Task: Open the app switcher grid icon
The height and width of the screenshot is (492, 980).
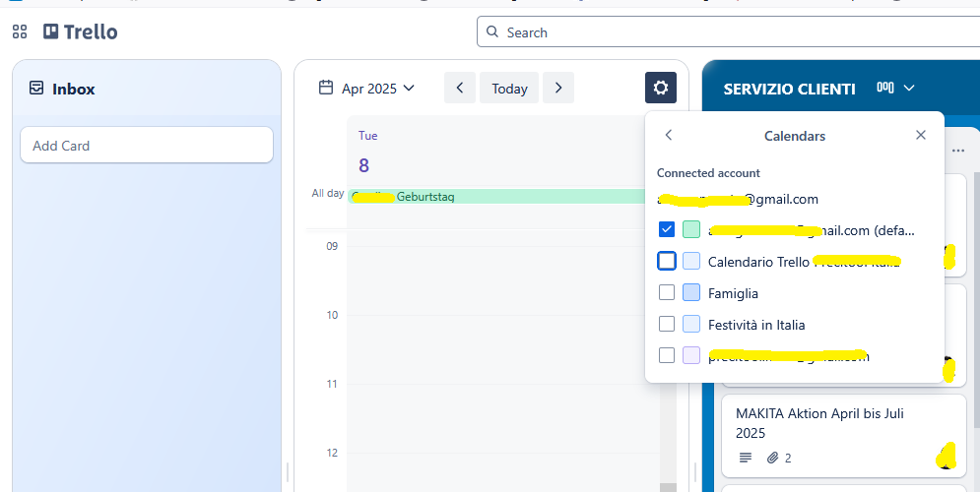Action: coord(20,31)
